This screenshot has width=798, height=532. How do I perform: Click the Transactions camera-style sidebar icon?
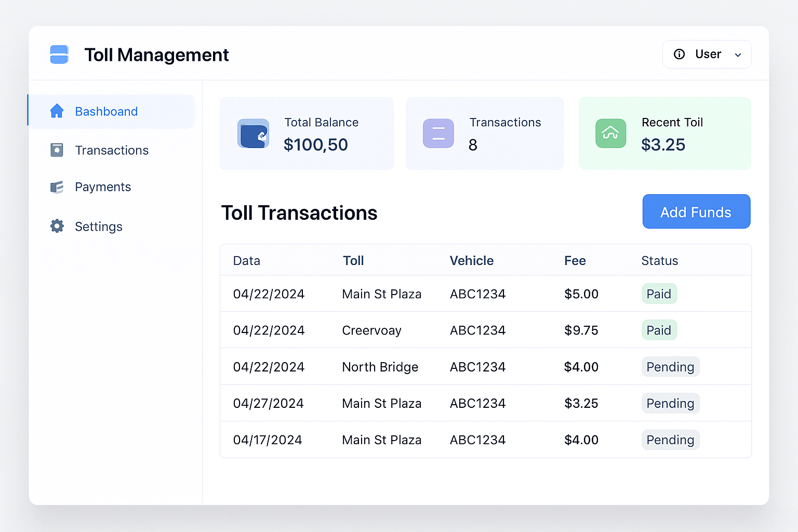click(57, 150)
